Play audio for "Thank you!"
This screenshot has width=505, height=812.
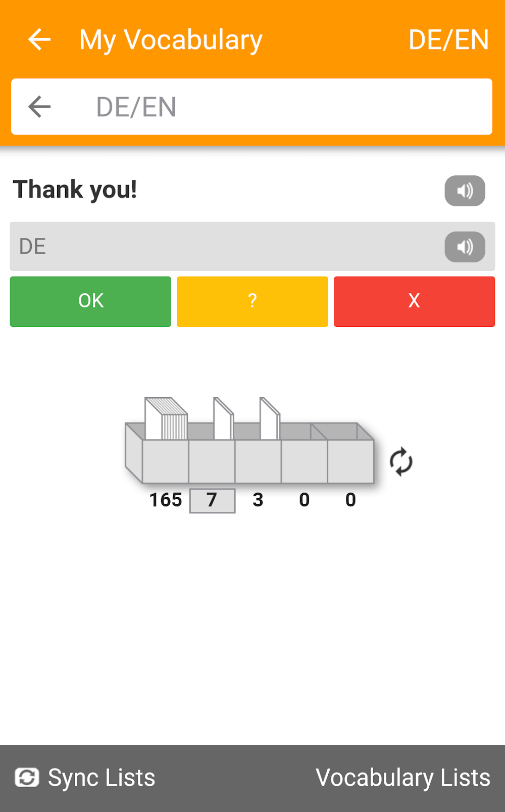465,190
